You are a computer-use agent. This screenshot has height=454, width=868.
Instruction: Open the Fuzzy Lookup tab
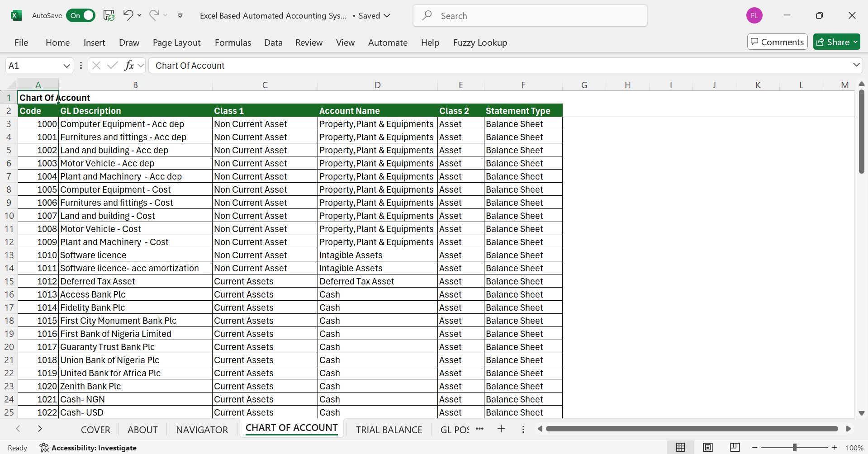click(x=480, y=43)
